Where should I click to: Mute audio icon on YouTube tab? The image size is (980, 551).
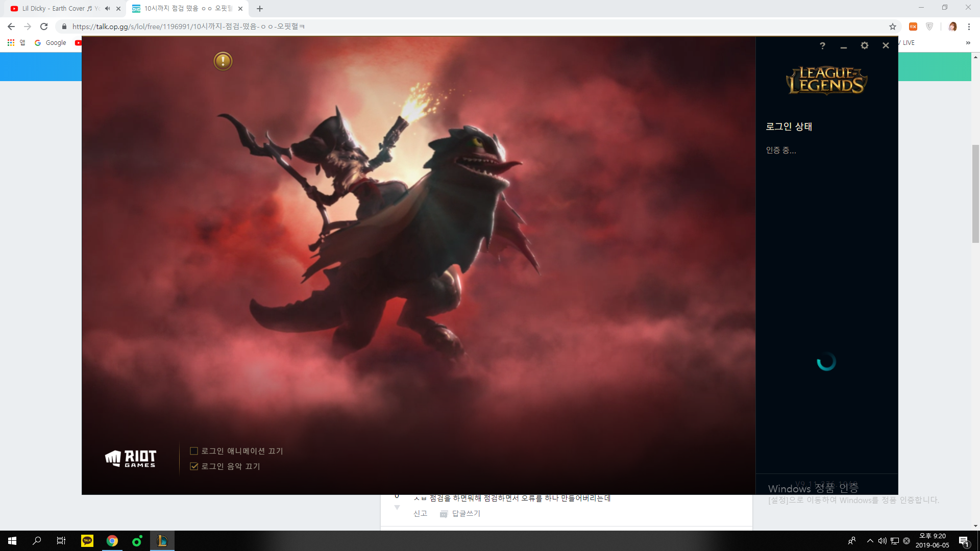pyautogui.click(x=107, y=9)
